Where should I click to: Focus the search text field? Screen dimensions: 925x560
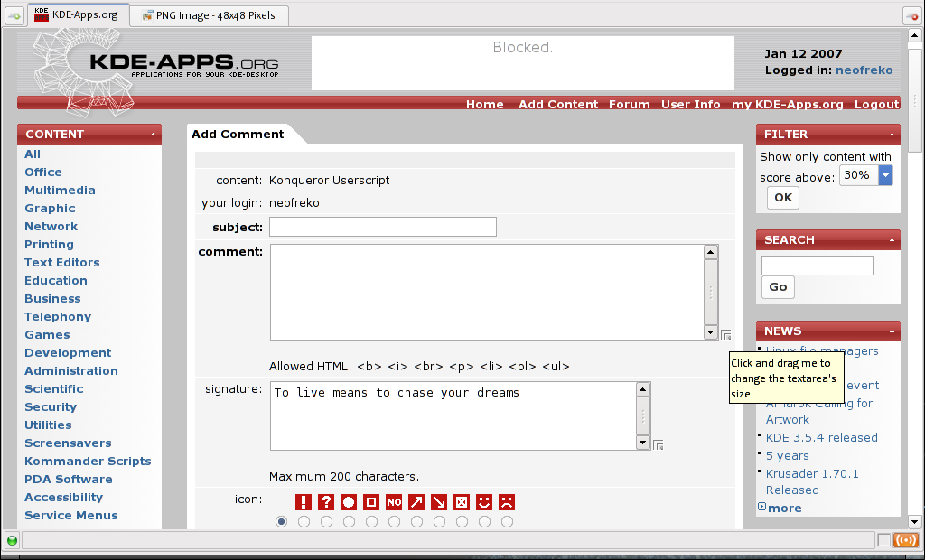coord(817,266)
